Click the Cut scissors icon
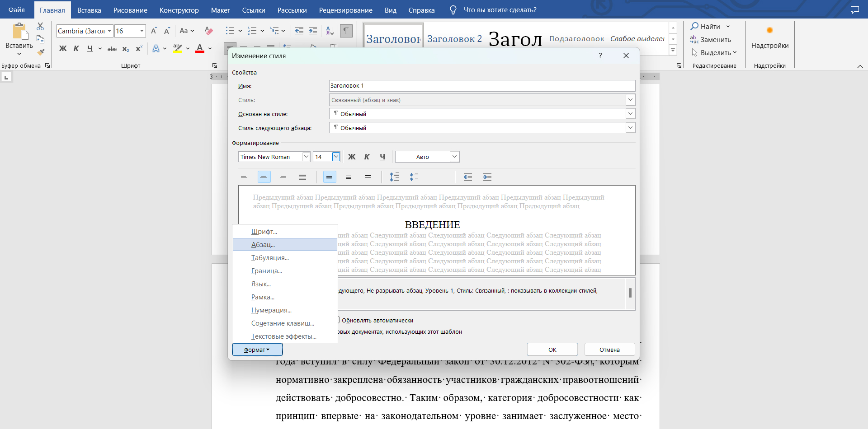Viewport: 868px width, 429px height. click(40, 27)
